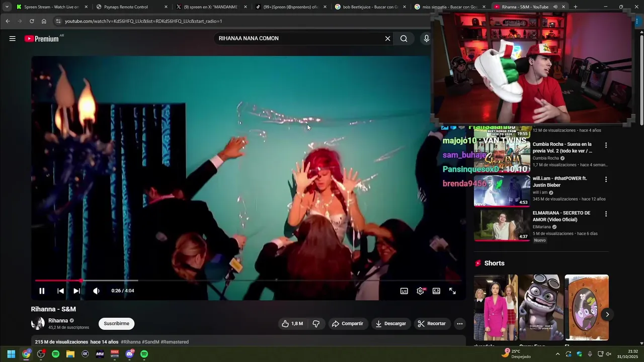644x362 pixels.
Task: View site information icon in address bar
Action: [x=58, y=21]
